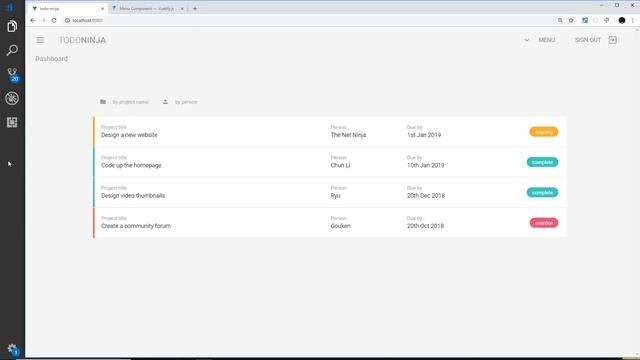640x360 pixels.
Task: Open the VS Code Explorer files icon
Action: coord(12,27)
